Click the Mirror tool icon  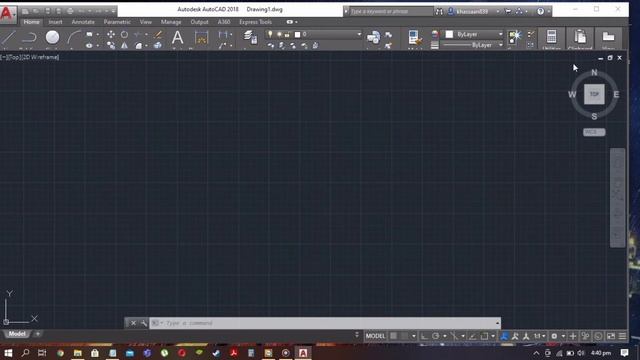124,45
